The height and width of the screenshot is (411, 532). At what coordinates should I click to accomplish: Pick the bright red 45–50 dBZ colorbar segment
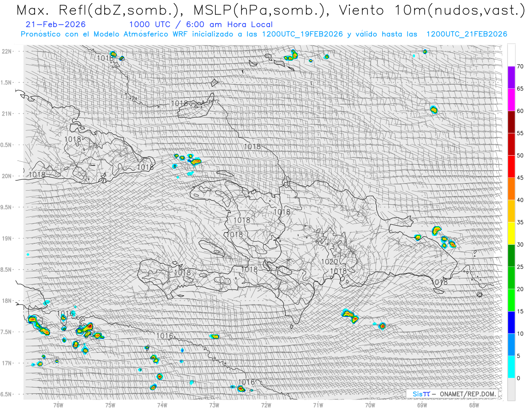click(511, 167)
